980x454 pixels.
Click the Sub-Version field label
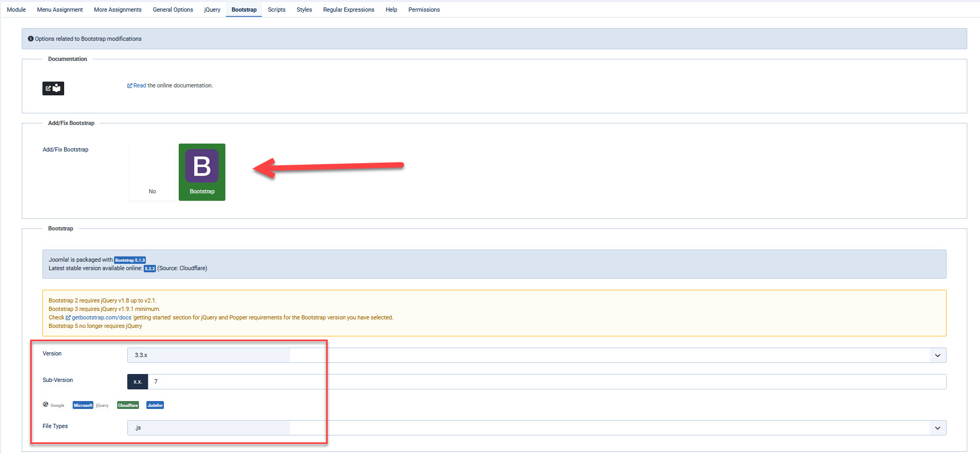click(x=58, y=380)
